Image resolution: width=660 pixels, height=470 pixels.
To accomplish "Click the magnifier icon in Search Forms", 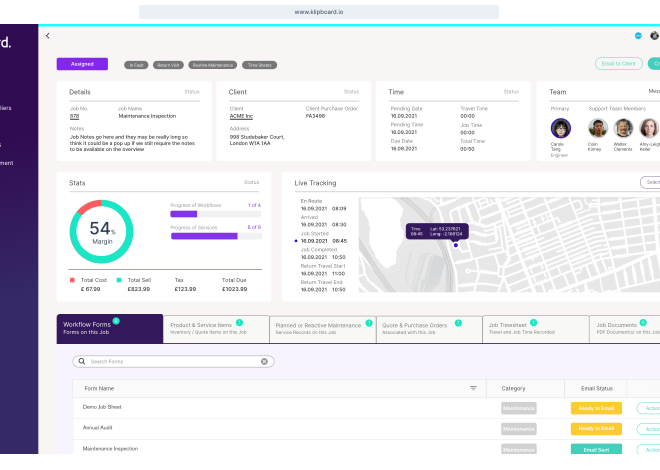I will 82,361.
